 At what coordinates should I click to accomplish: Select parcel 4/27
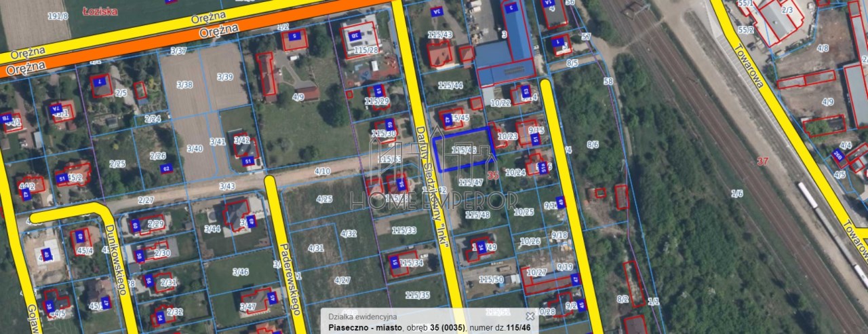click(x=342, y=280)
